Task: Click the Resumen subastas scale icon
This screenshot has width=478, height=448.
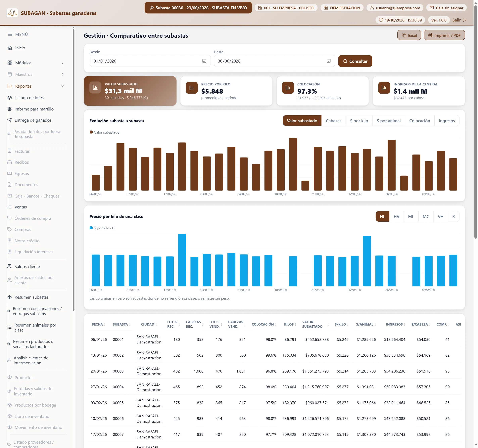Action: (x=10, y=297)
